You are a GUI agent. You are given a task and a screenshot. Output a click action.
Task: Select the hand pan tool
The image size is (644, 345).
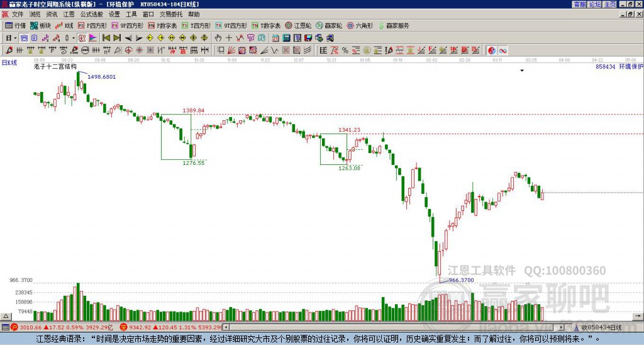[218, 38]
